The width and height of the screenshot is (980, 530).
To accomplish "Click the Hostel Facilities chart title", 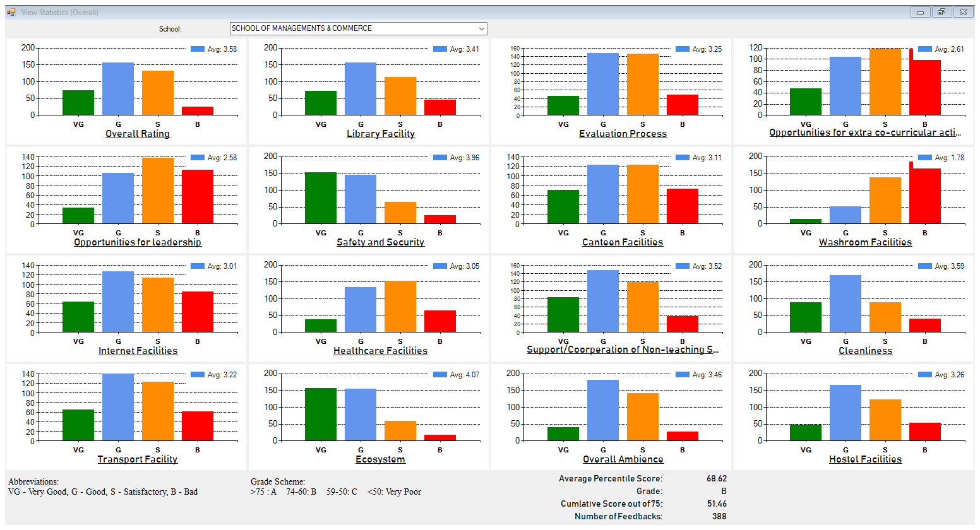I will coord(865,459).
